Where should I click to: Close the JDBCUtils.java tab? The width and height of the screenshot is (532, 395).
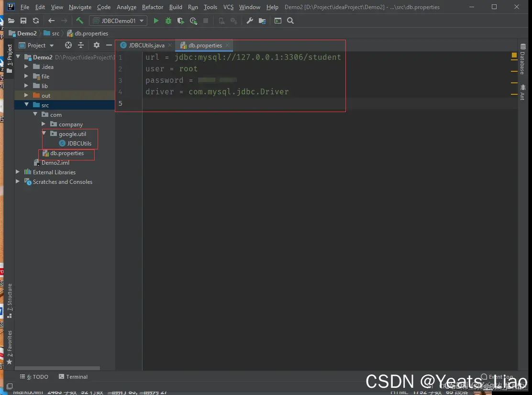point(170,45)
